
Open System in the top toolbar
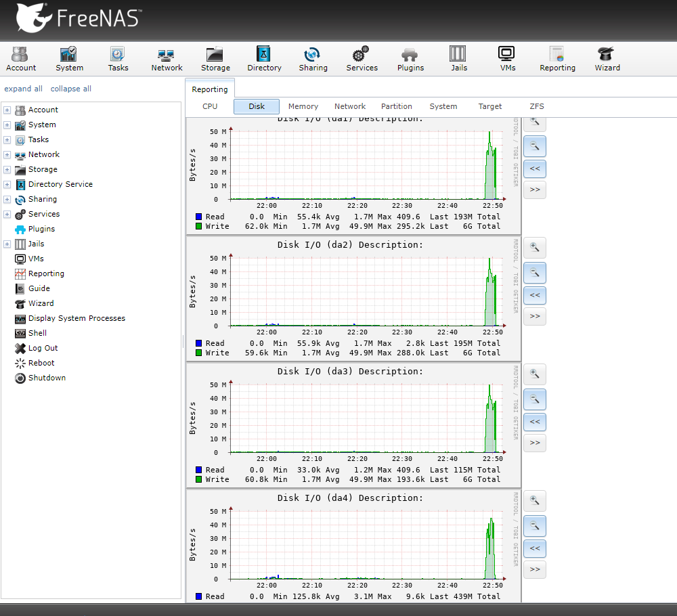click(x=69, y=59)
